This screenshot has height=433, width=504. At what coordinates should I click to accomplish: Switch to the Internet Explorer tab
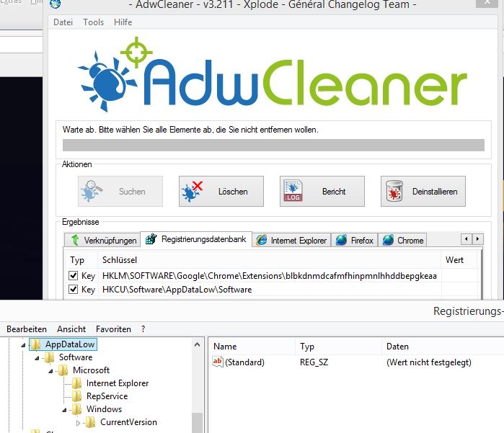coord(291,240)
